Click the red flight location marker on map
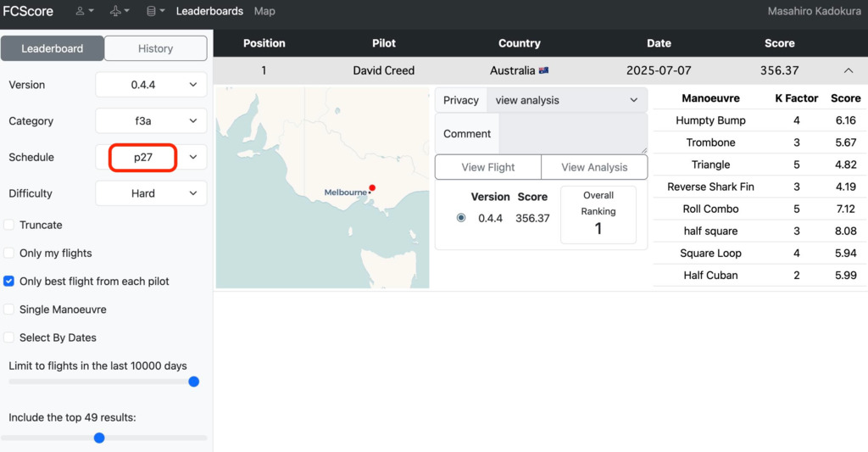Viewport: 868px width, 452px height. click(373, 187)
